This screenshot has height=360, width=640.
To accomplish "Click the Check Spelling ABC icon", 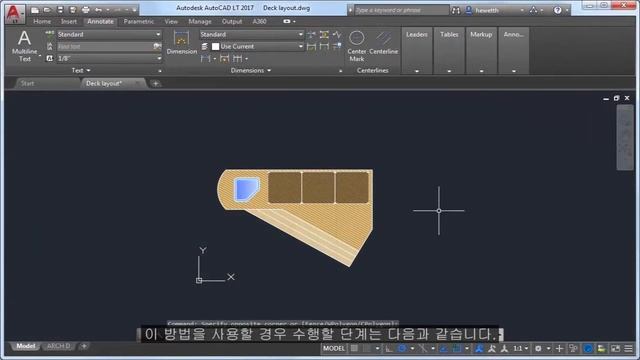I will [50, 34].
